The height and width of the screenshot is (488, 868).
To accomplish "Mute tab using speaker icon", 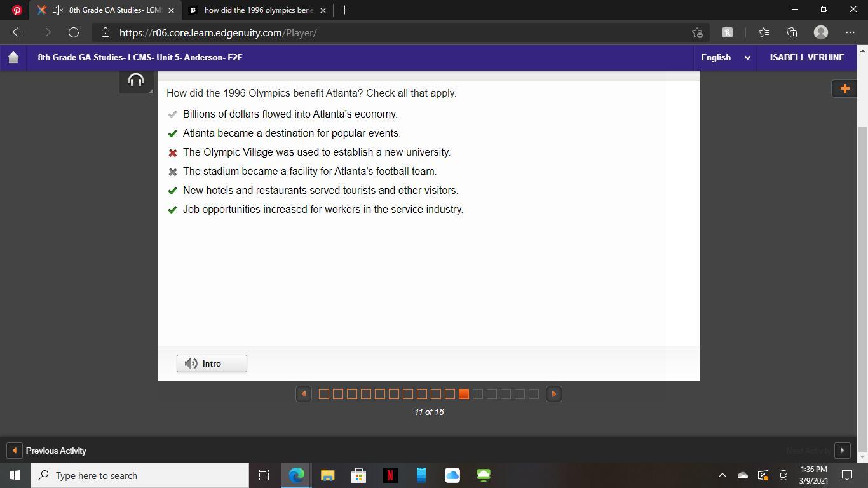I will click(57, 10).
